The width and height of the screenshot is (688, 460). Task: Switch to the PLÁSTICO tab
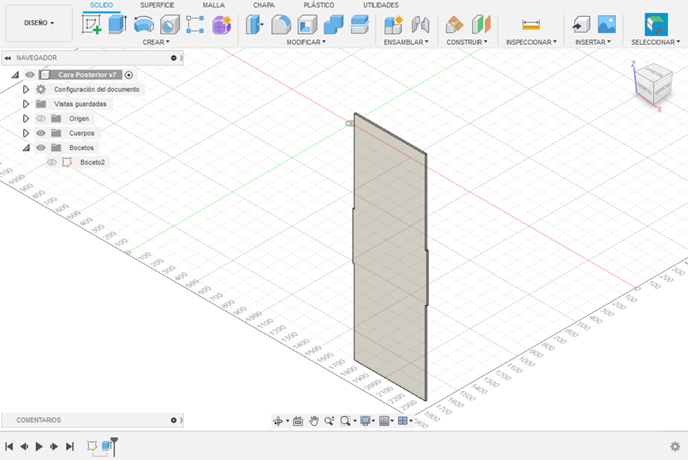[319, 5]
